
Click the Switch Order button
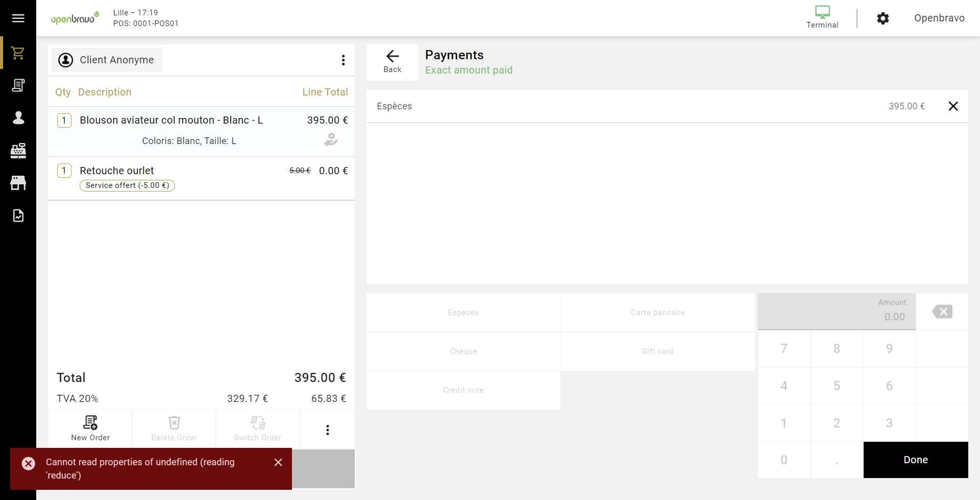click(x=258, y=428)
